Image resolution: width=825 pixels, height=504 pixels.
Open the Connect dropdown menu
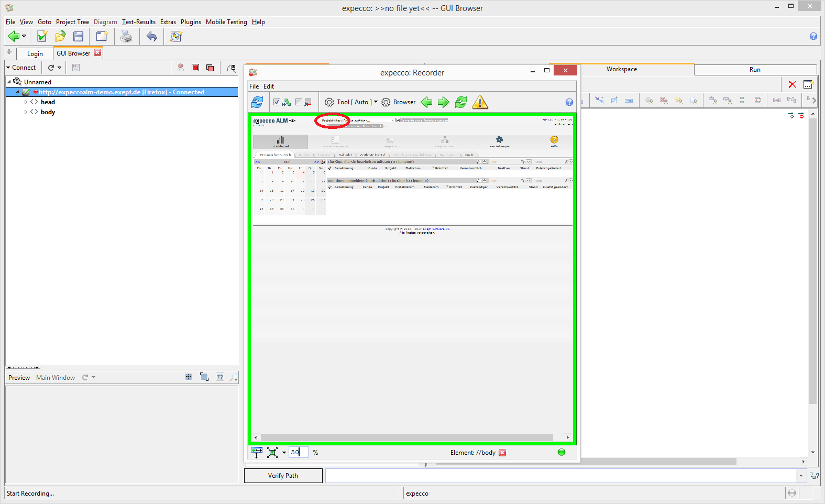[x=21, y=68]
